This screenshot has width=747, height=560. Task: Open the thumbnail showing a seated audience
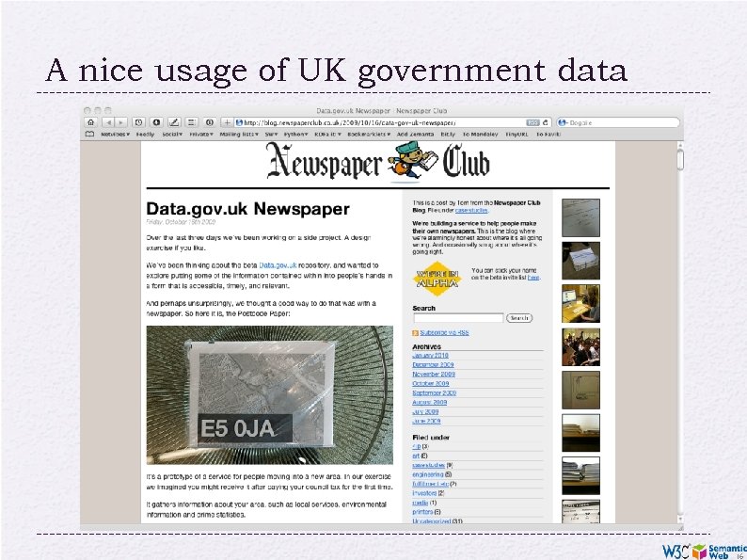pyautogui.click(x=580, y=347)
